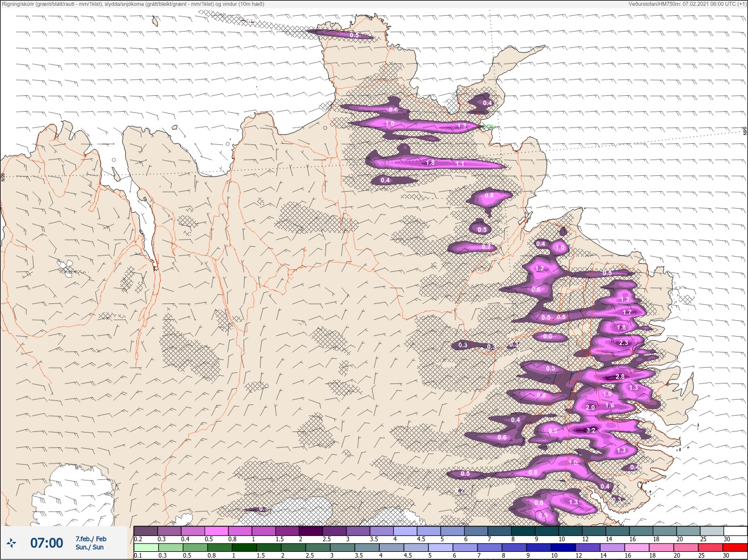
Task: Click the 1.1 snowfall value in the northern band
Action: (x=460, y=164)
